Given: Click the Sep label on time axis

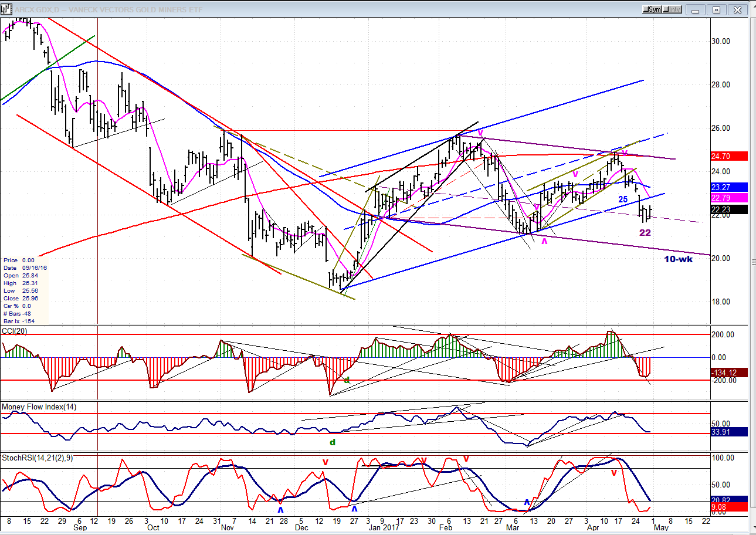Looking at the screenshot, I should (x=81, y=527).
